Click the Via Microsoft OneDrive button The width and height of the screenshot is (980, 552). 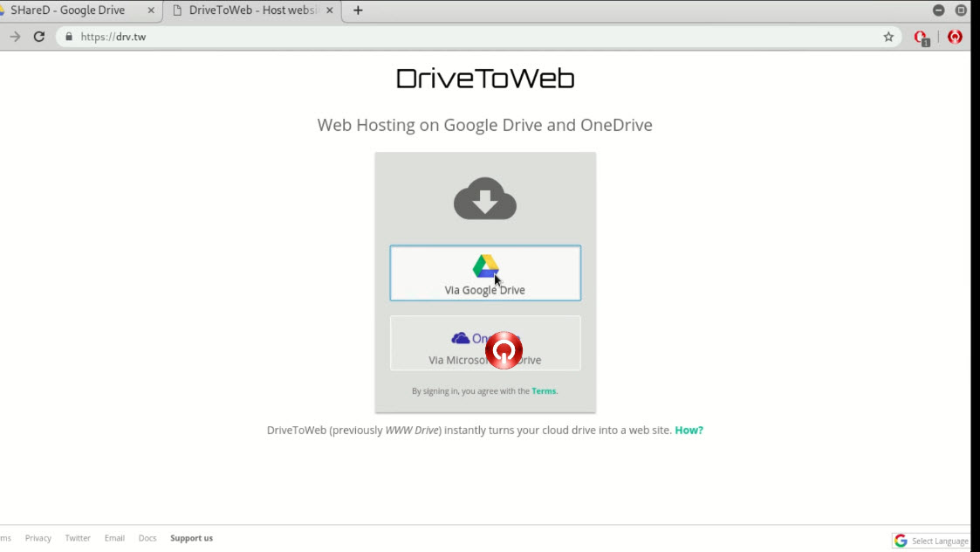(x=485, y=343)
